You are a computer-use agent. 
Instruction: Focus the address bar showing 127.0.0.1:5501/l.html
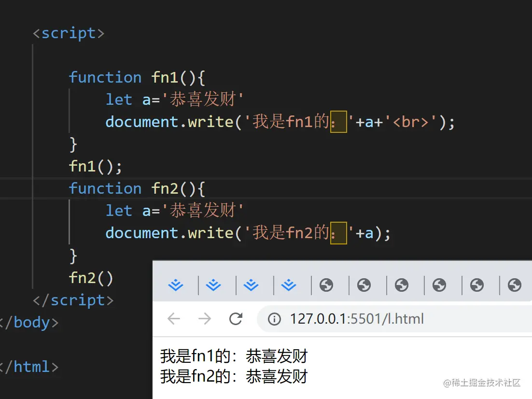pos(393,319)
